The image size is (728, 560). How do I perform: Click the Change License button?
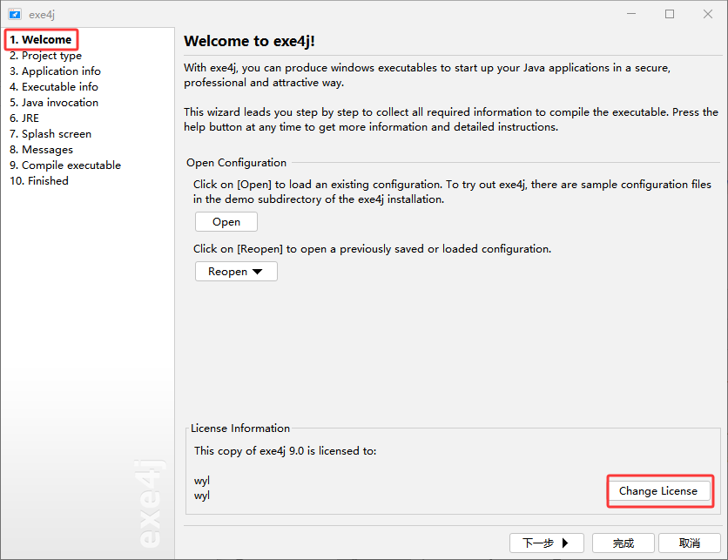[x=658, y=491]
